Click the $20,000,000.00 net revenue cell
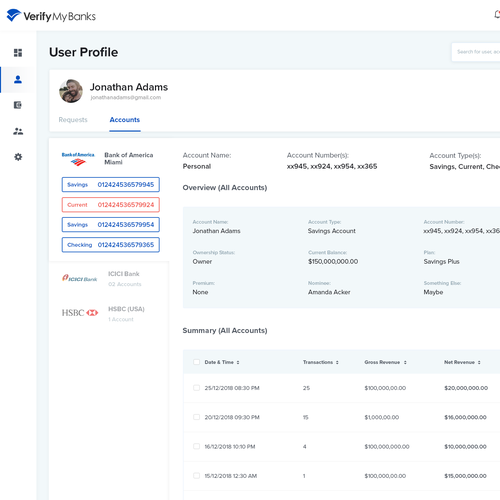This screenshot has width=500, height=500. click(x=466, y=388)
